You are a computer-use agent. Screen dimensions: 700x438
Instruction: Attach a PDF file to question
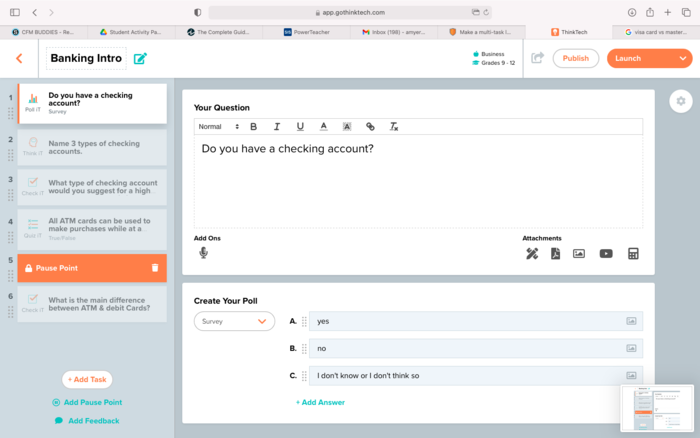555,254
